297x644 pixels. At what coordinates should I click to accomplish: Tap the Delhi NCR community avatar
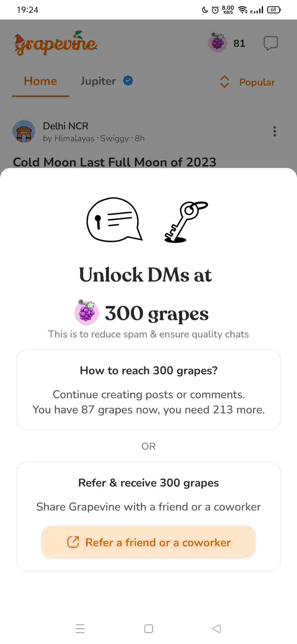coord(24,131)
